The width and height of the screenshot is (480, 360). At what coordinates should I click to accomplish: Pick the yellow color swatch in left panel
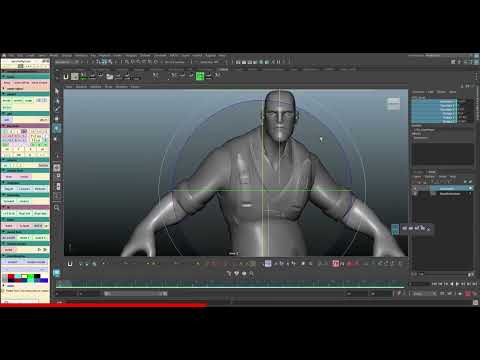[24, 276]
